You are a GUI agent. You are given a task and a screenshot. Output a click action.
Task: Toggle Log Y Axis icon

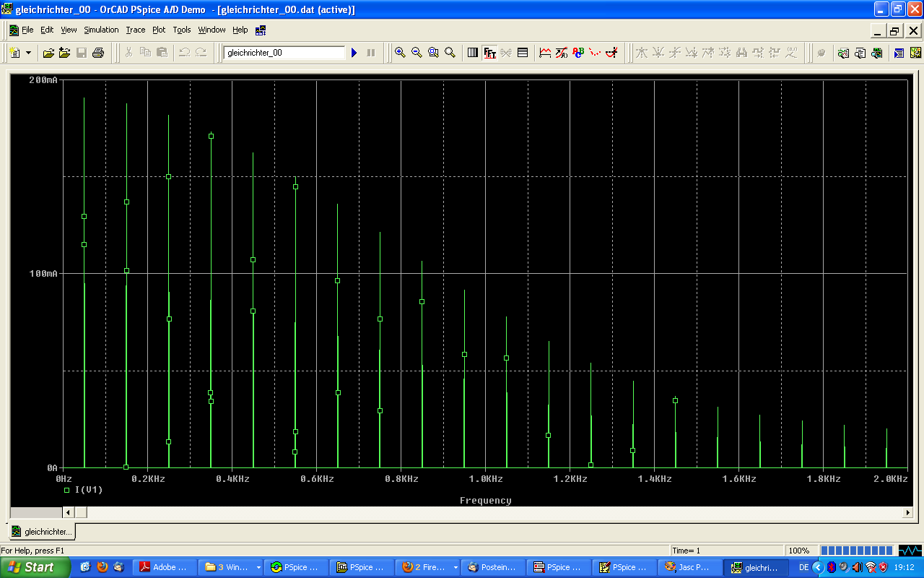coord(523,53)
